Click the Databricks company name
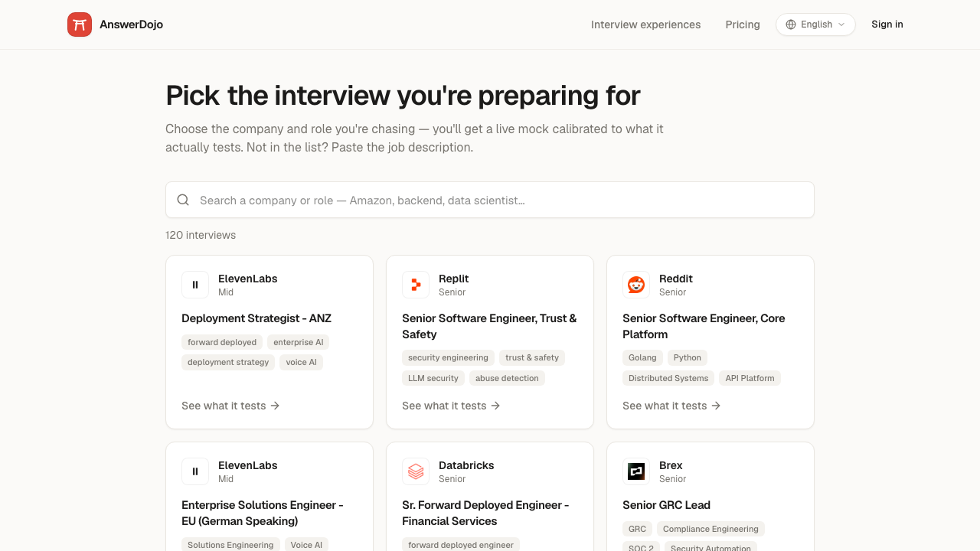Viewport: 980px width, 551px height. tap(466, 465)
